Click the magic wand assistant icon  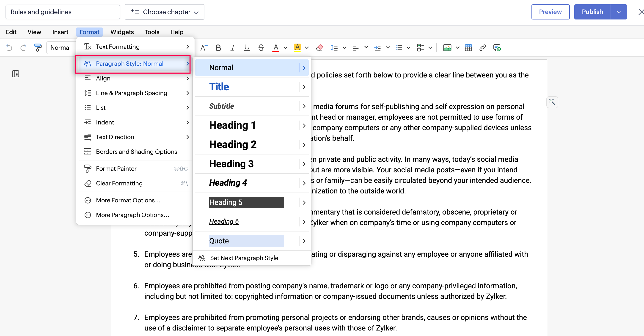pyautogui.click(x=552, y=102)
